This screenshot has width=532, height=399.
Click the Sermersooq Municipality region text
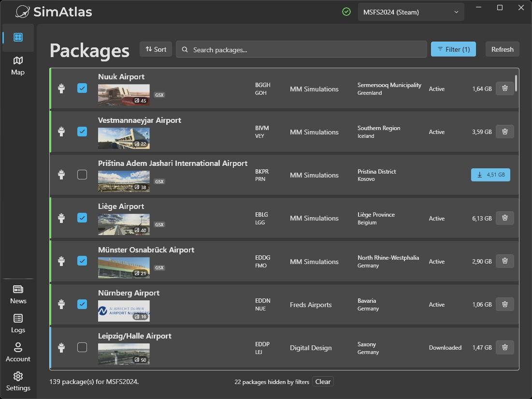(x=389, y=85)
